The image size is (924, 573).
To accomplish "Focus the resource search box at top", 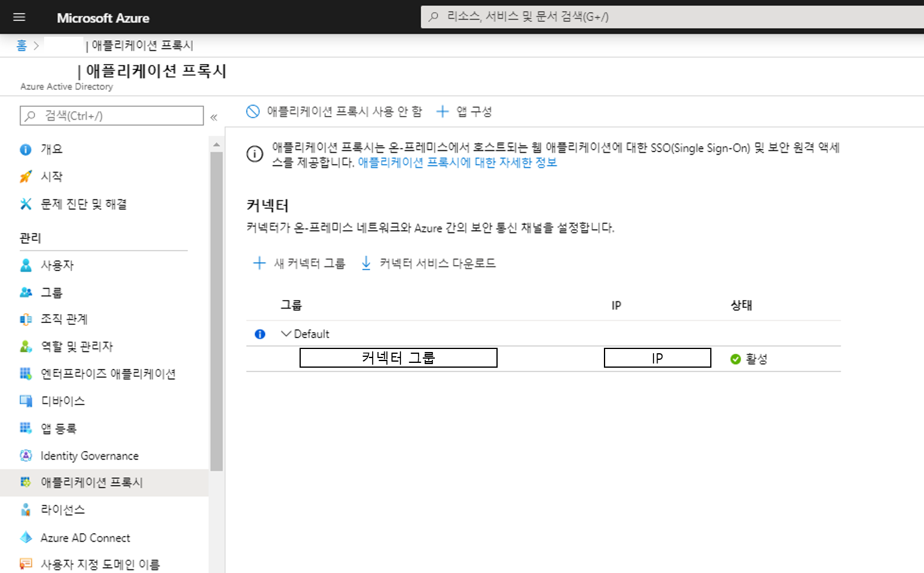I will pos(672,17).
